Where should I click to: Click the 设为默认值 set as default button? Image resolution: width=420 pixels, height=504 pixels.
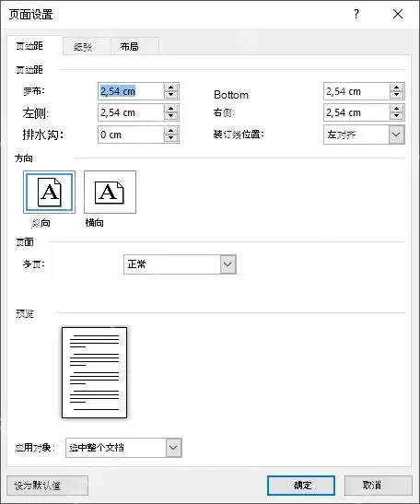coord(47,486)
